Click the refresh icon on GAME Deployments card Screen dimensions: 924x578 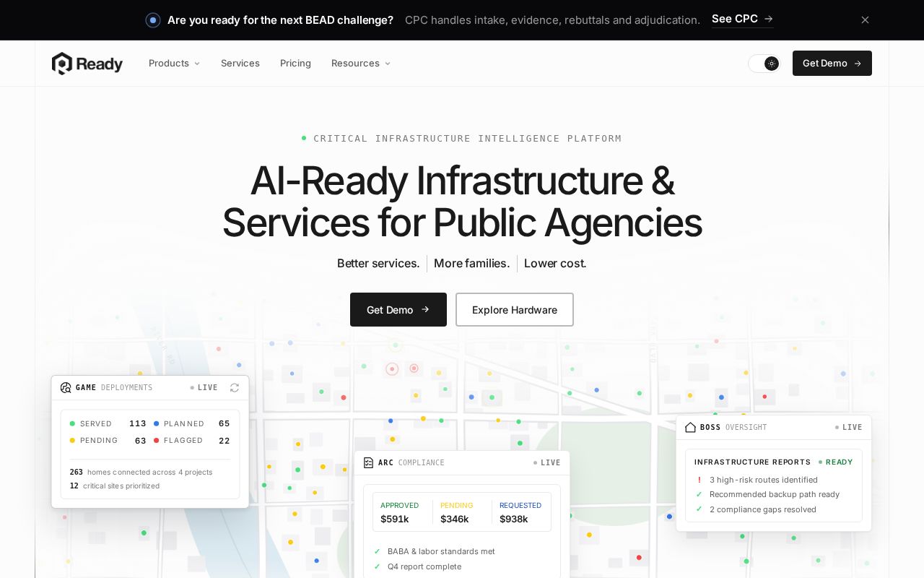(x=235, y=388)
